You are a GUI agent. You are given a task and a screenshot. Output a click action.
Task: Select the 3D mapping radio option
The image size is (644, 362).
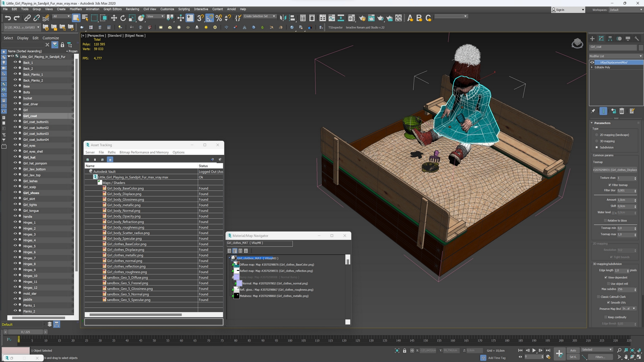[x=597, y=141]
